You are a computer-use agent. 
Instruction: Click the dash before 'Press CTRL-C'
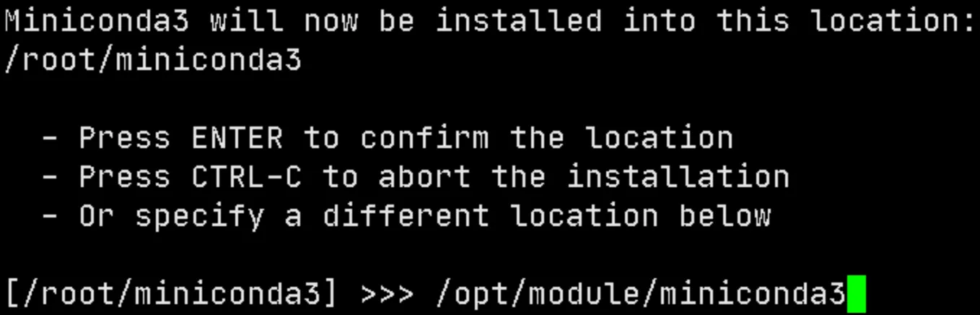pyautogui.click(x=50, y=177)
